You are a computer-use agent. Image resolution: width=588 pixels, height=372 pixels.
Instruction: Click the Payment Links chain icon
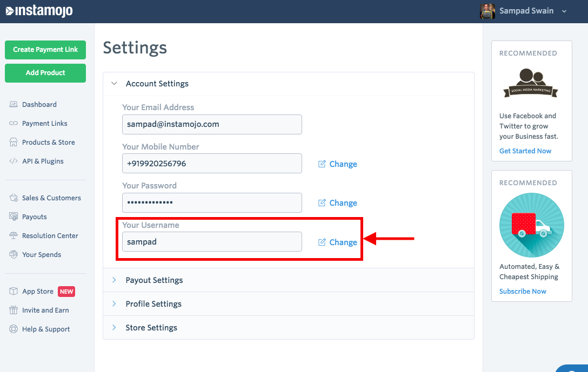[14, 124]
